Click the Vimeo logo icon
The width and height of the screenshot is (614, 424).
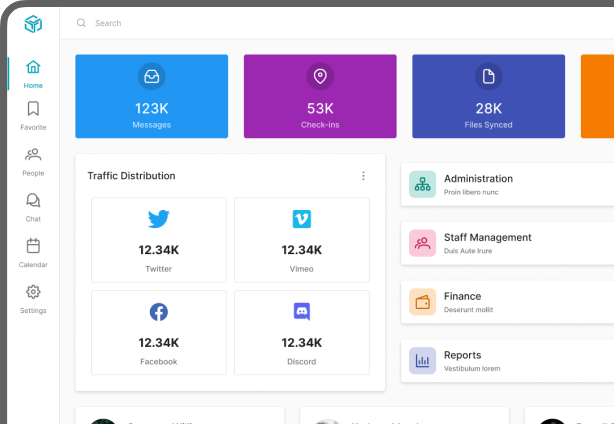pos(302,219)
